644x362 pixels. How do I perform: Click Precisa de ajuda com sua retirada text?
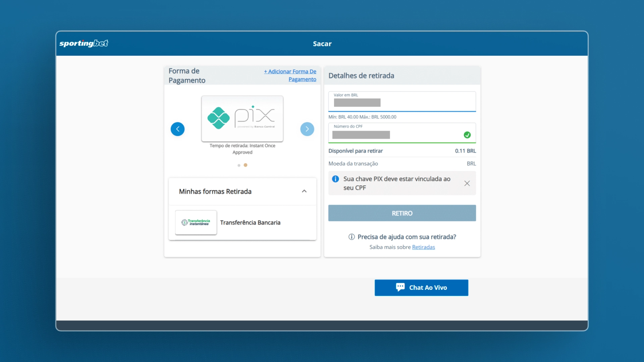[407, 237]
